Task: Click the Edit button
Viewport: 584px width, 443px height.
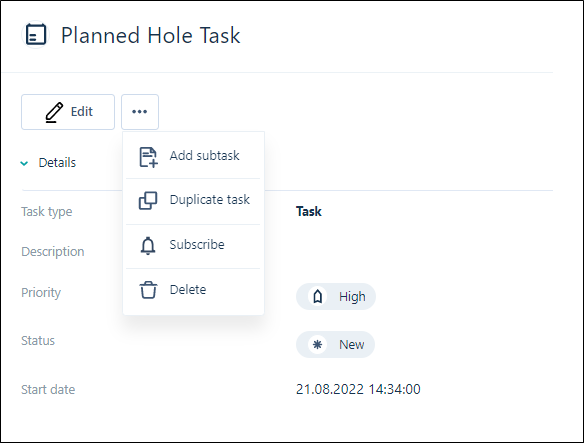Action: [x=68, y=112]
